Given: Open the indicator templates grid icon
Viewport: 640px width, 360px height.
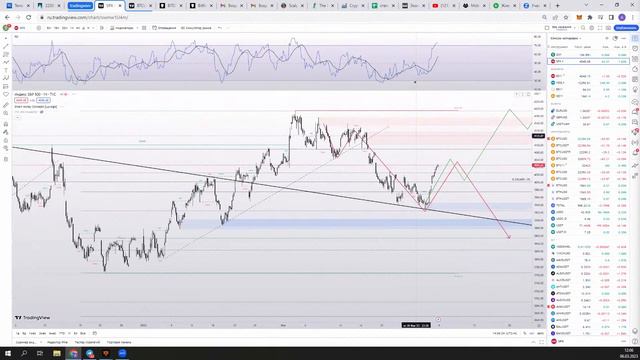Looking at the screenshot, I should (144, 28).
